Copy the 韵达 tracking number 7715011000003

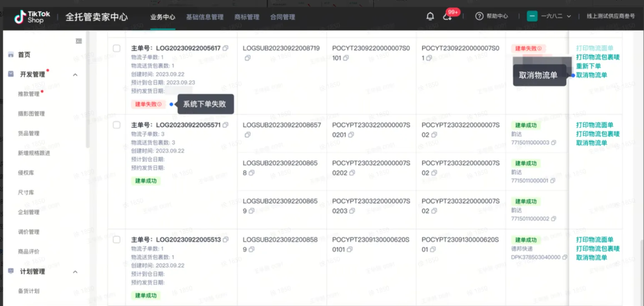pyautogui.click(x=554, y=143)
